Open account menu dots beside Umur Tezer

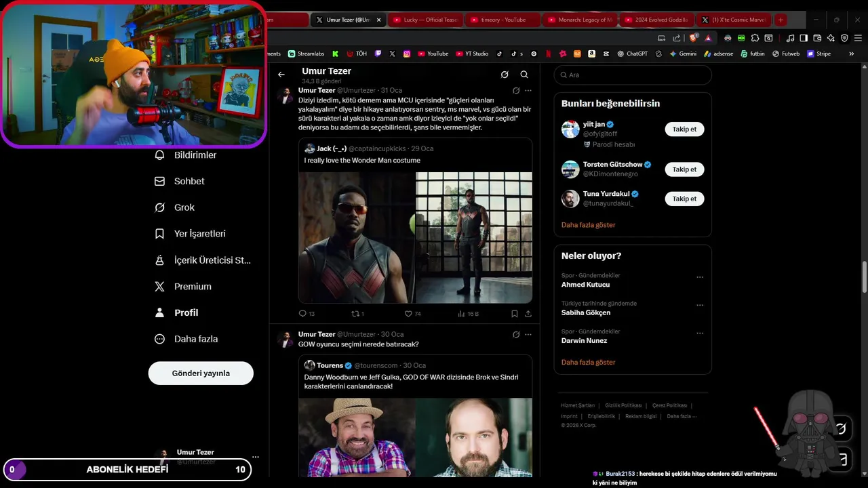[256, 457]
